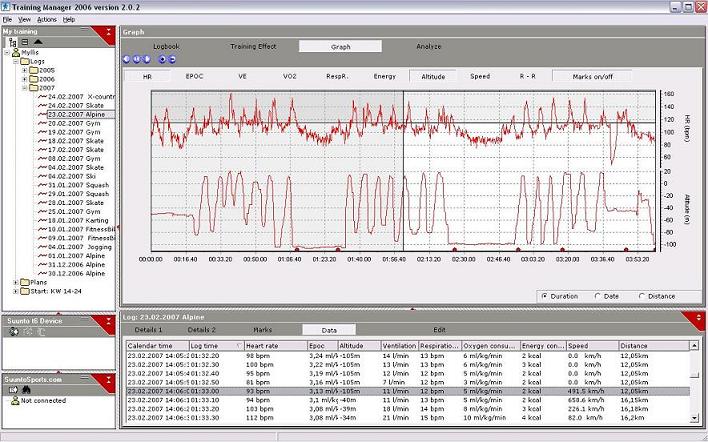Image resolution: width=708 pixels, height=442 pixels.
Task: Click the second greyed icon in Suunto t6 Device toolbar
Action: point(28,332)
